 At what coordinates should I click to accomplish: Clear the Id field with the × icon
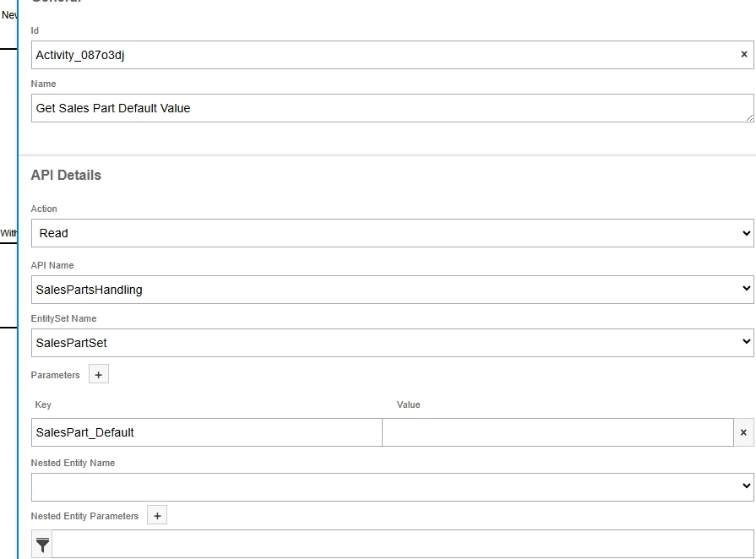coord(744,55)
